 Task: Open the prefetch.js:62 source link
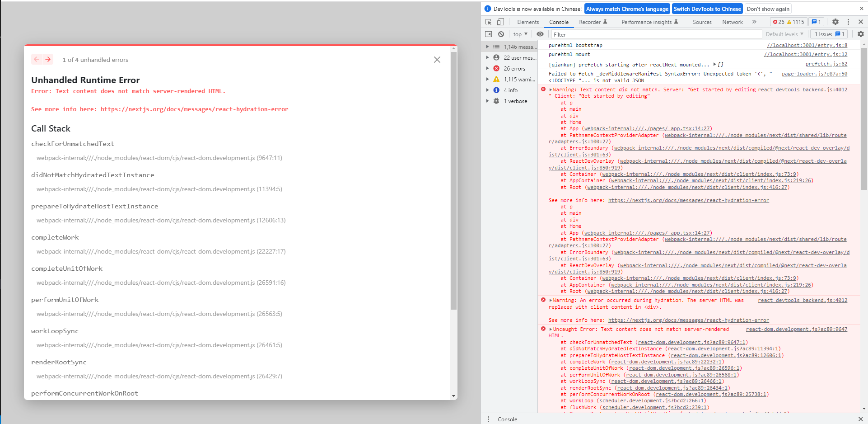pos(826,64)
